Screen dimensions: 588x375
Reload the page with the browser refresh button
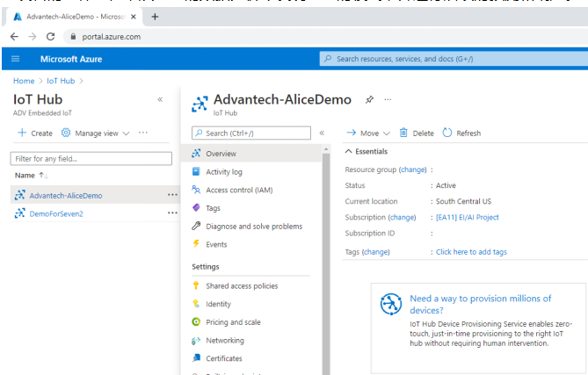pos(49,36)
